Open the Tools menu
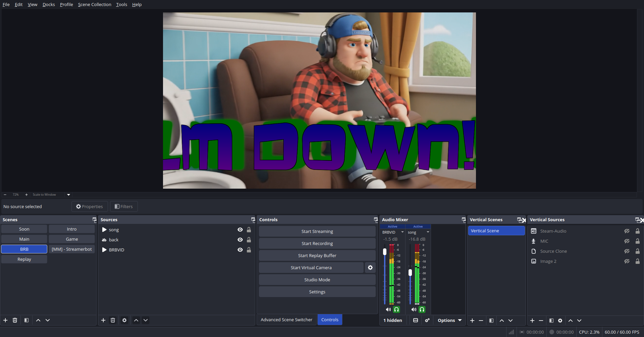This screenshot has width=644, height=337. point(121,4)
